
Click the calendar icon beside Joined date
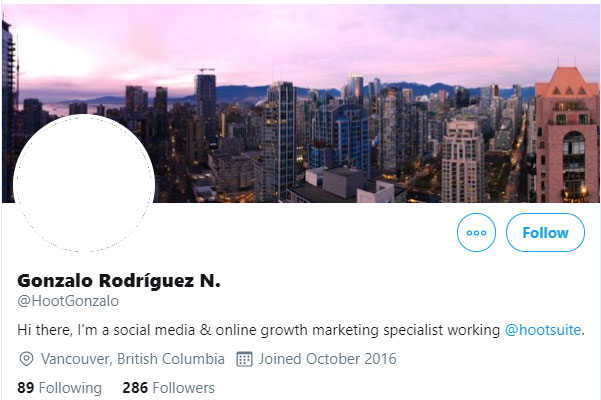coord(244,359)
